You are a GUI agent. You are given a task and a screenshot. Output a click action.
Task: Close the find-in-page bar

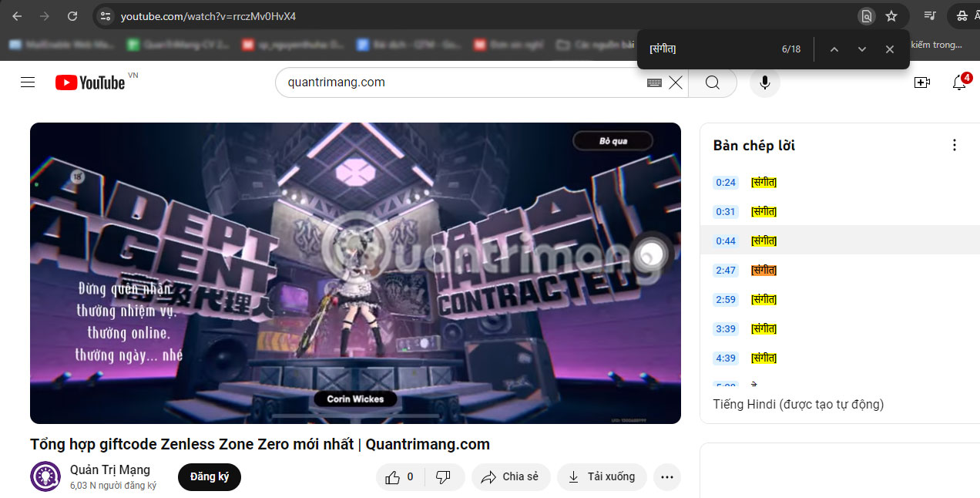click(x=890, y=49)
